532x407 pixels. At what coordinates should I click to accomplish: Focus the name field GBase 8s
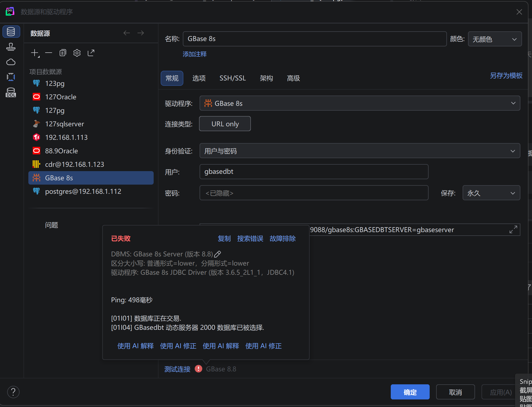click(x=315, y=39)
